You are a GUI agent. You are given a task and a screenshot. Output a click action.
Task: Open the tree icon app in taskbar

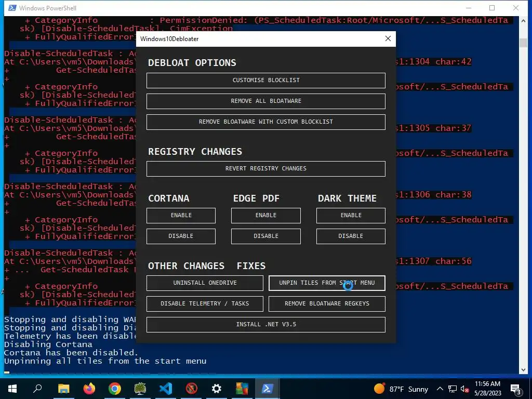(140, 389)
